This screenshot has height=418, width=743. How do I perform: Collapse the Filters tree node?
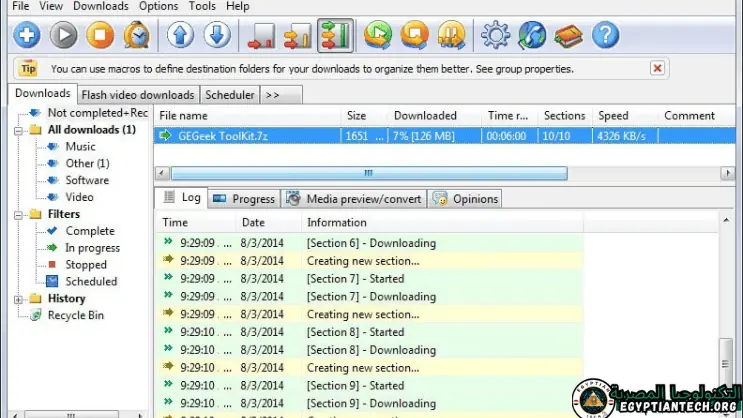click(20, 214)
